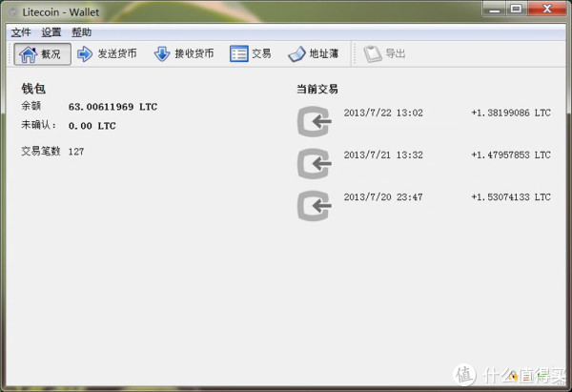This screenshot has width=572, height=392.
Task: Click the 发送货币 send coins button
Action: (x=107, y=54)
